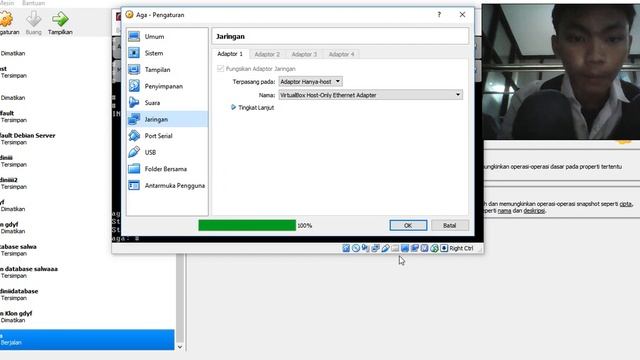Click the keyboard capture arrow icon

click(444, 248)
